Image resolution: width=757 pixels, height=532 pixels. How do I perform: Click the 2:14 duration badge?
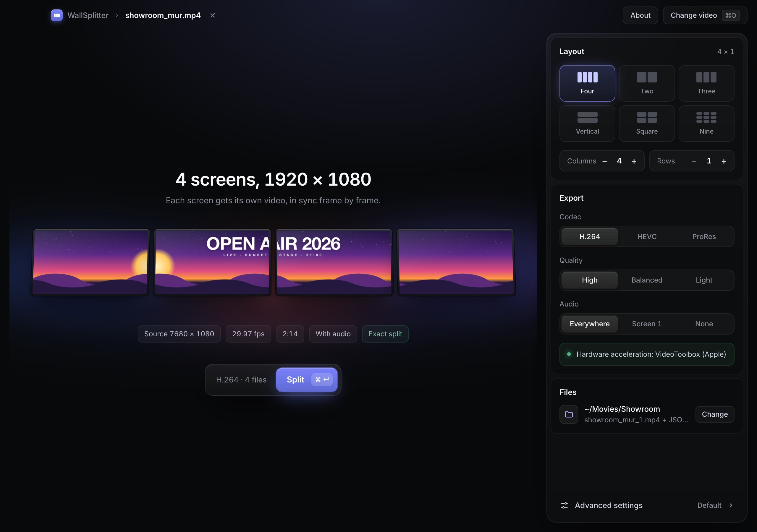[x=290, y=334]
